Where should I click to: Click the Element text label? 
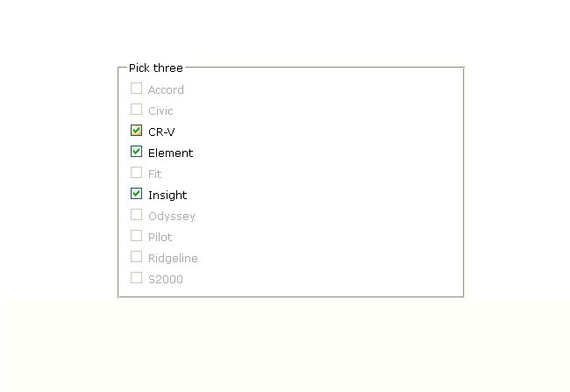pyautogui.click(x=170, y=153)
